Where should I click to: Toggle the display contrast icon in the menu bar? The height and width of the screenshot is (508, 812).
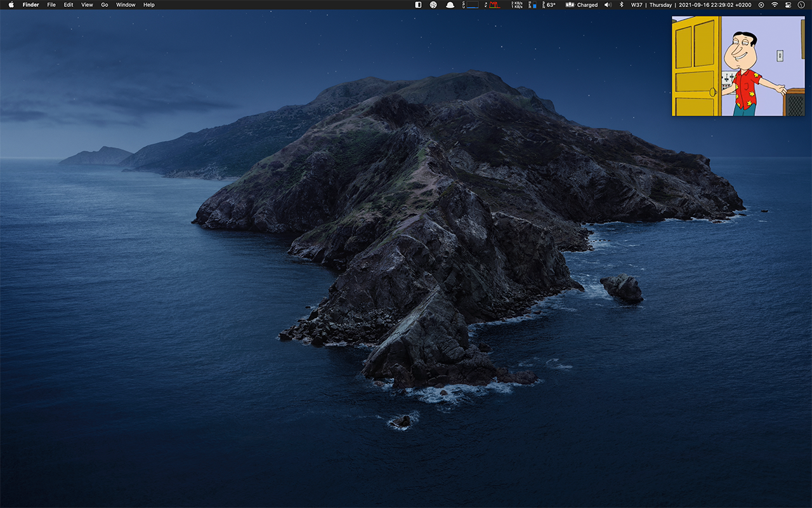pos(417,5)
